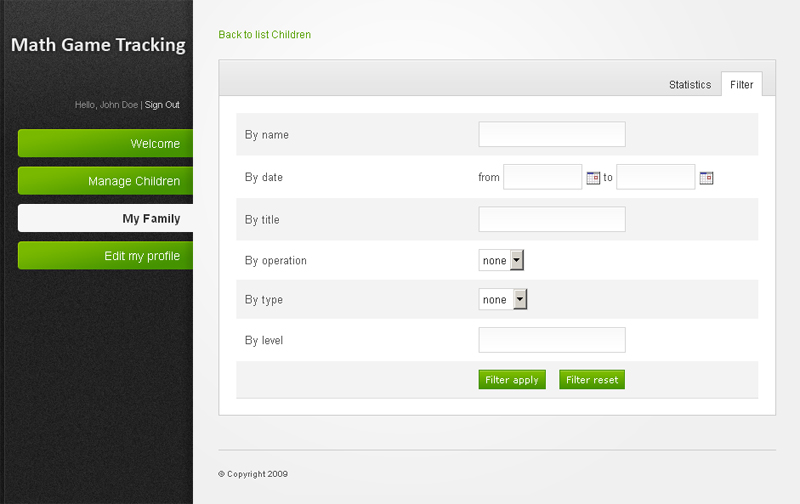The image size is (800, 504).
Task: Go to Manage Children in the sidebar
Action: tap(106, 181)
